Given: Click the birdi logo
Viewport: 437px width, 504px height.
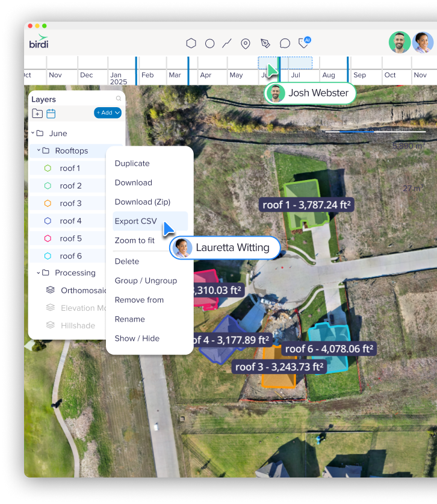Looking at the screenshot, I should (39, 42).
